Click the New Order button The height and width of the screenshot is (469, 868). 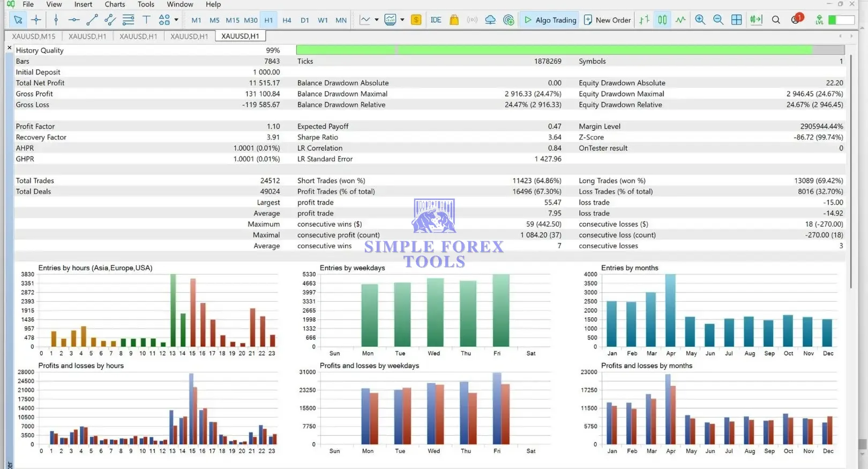click(x=607, y=20)
